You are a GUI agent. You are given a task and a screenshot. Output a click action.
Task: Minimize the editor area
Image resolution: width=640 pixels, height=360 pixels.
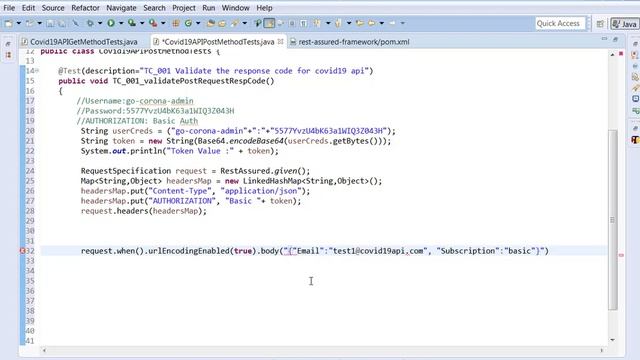[604, 39]
